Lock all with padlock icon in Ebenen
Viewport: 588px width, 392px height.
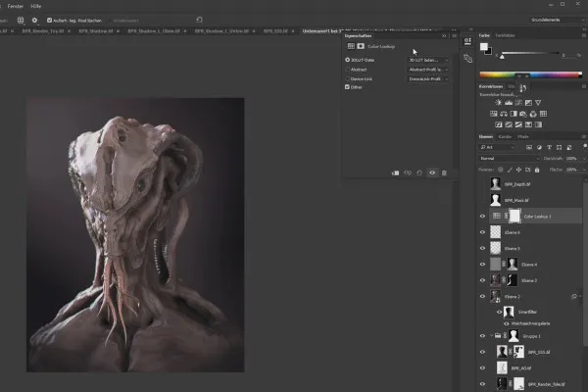tap(537, 170)
